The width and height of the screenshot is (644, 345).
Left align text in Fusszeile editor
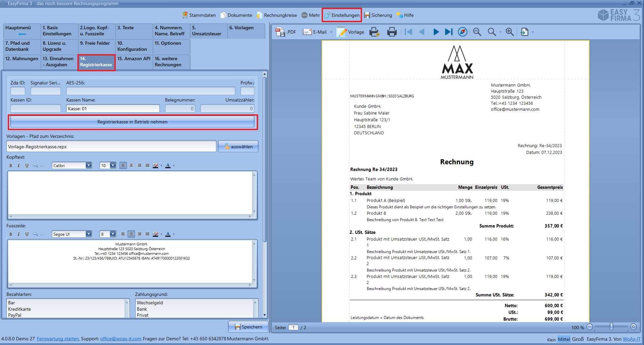123,234
